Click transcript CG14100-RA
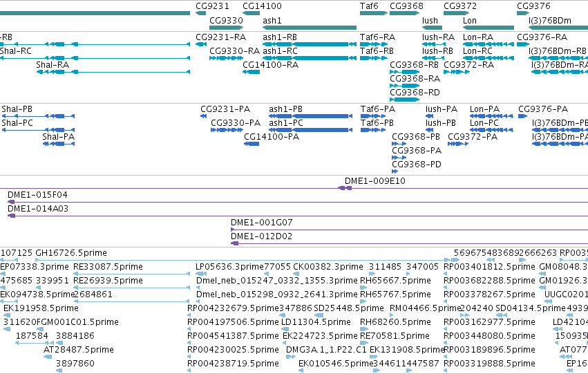The image size is (588, 374). click(x=252, y=72)
